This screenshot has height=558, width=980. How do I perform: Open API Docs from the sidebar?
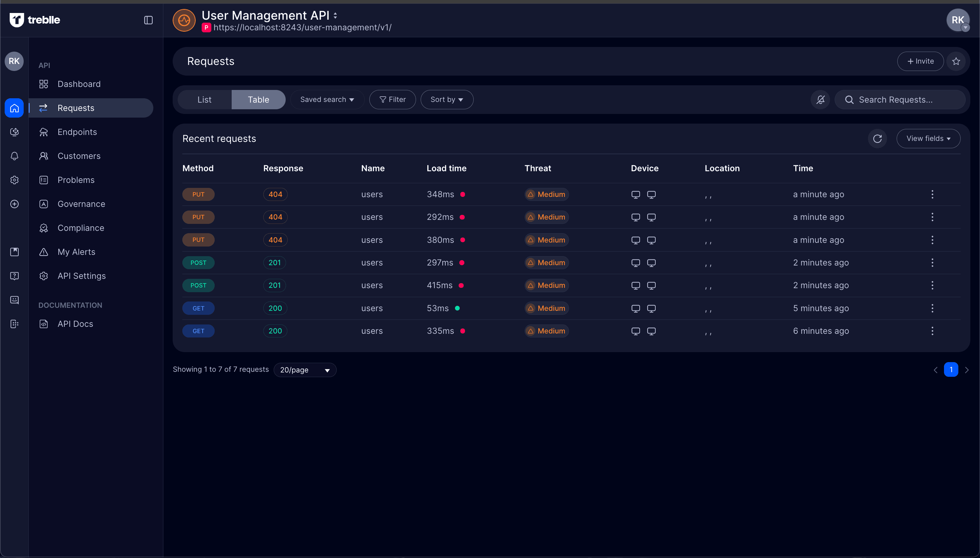(x=75, y=324)
